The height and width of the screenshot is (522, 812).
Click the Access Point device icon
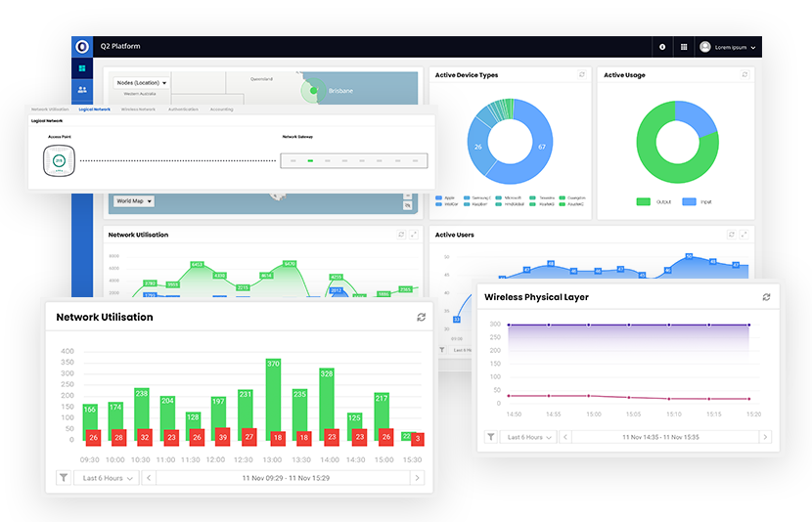click(59, 161)
